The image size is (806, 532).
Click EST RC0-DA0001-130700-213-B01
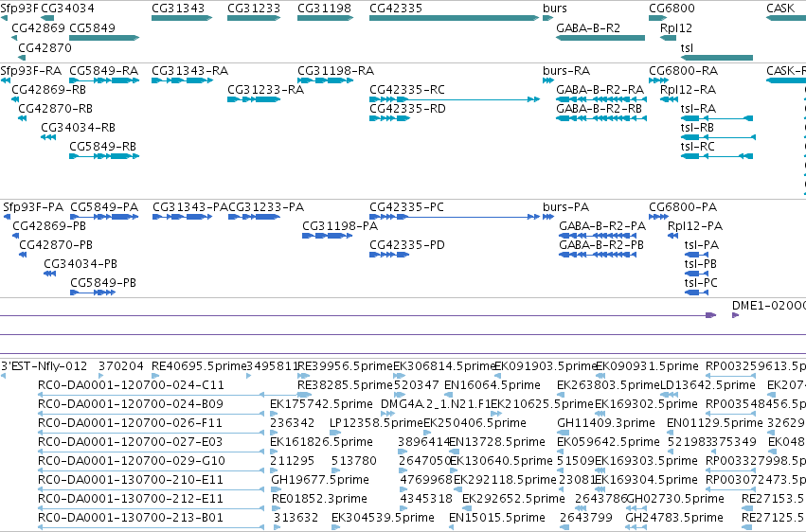click(151, 527)
